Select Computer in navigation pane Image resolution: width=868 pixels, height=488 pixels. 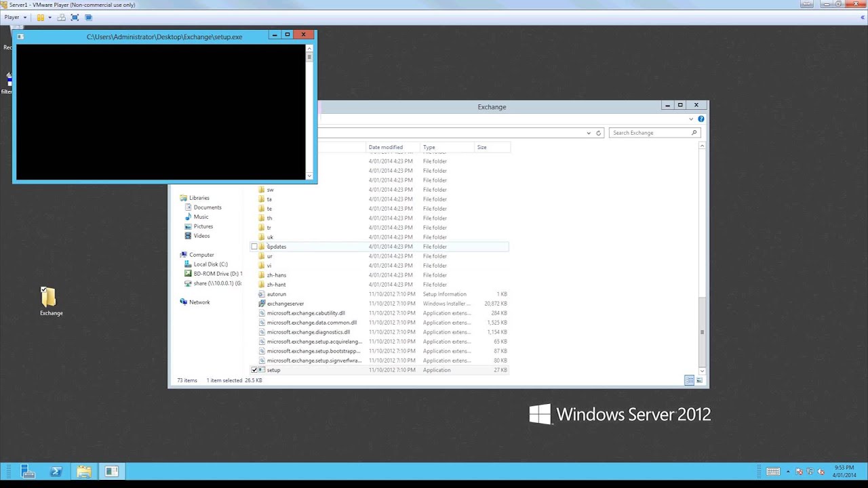(x=201, y=255)
